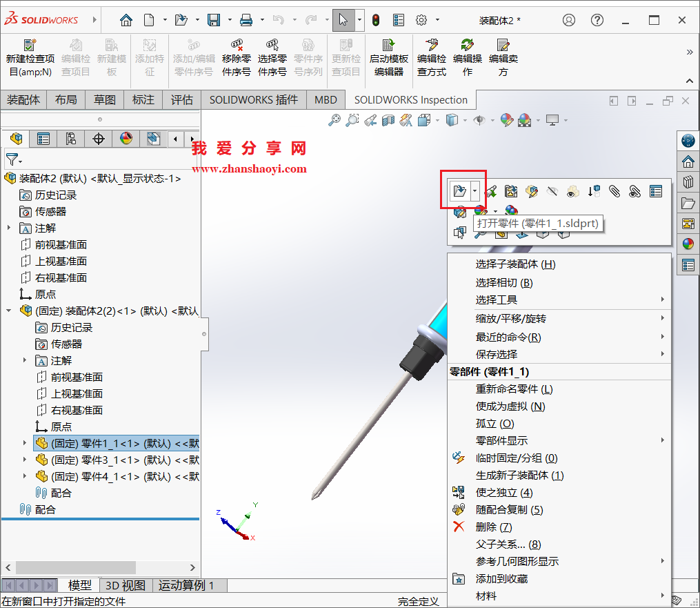Image resolution: width=700 pixels, height=608 pixels.
Task: Switch to the 草图 tab
Action: point(104,99)
